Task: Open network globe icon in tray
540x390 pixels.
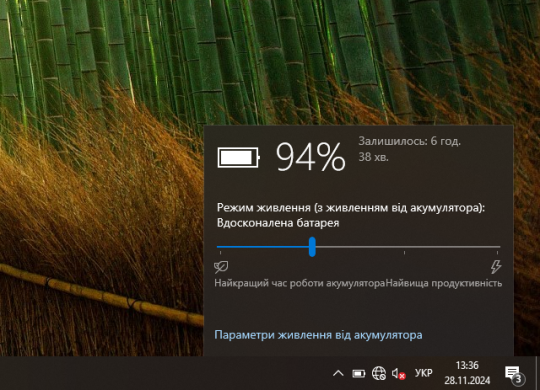Action: tap(379, 373)
